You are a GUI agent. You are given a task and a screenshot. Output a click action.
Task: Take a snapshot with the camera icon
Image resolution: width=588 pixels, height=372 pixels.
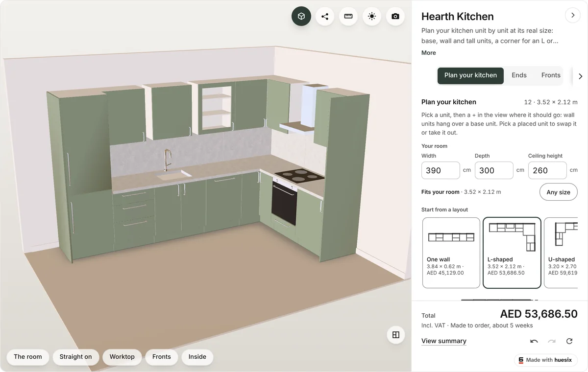395,16
